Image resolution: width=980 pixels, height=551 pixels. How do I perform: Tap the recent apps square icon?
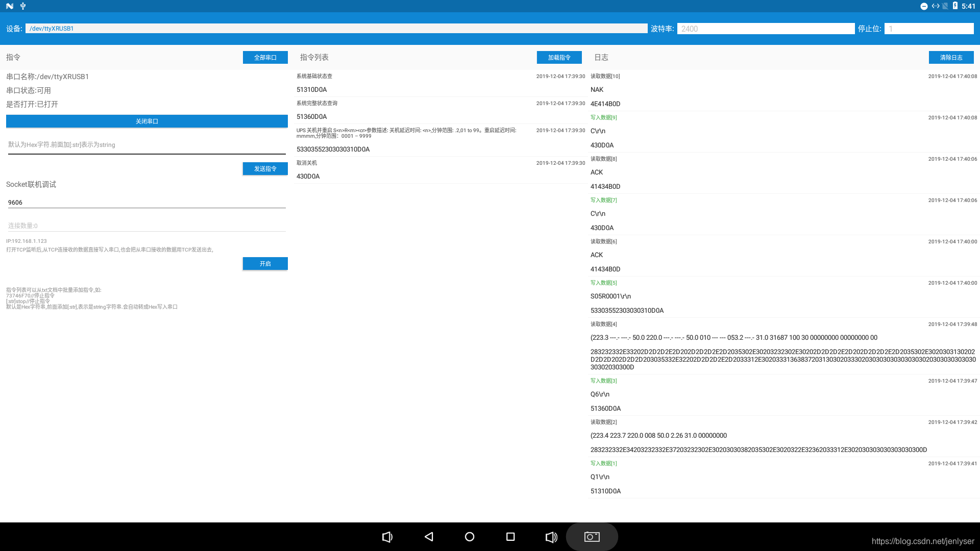(x=510, y=537)
